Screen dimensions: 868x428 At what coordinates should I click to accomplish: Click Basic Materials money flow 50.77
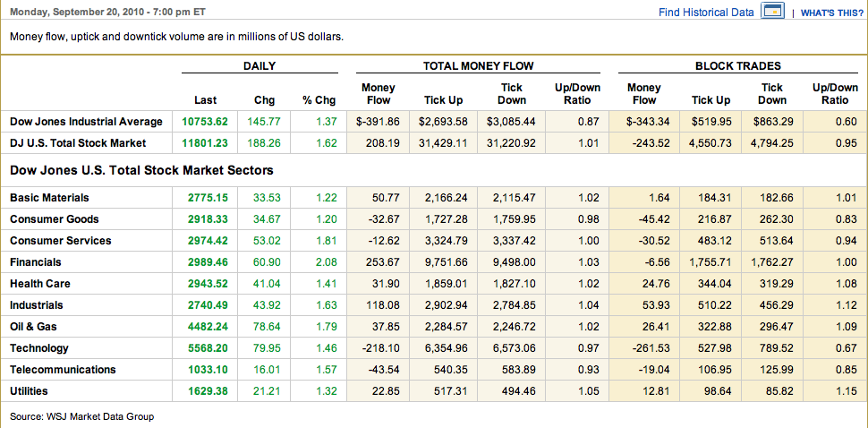[x=386, y=197]
